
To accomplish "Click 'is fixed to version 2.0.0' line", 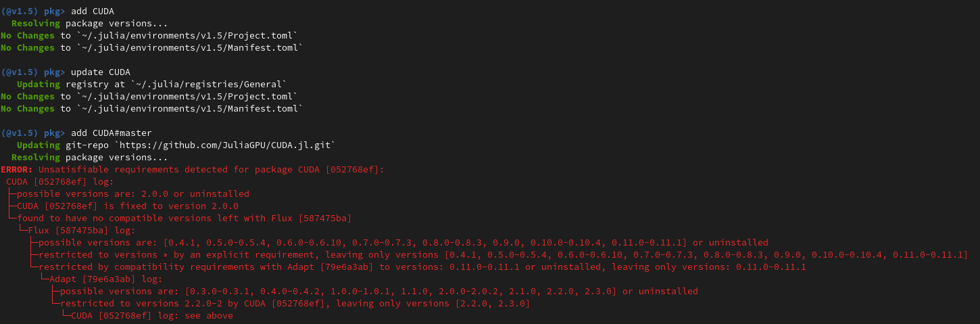I will click(x=127, y=206).
